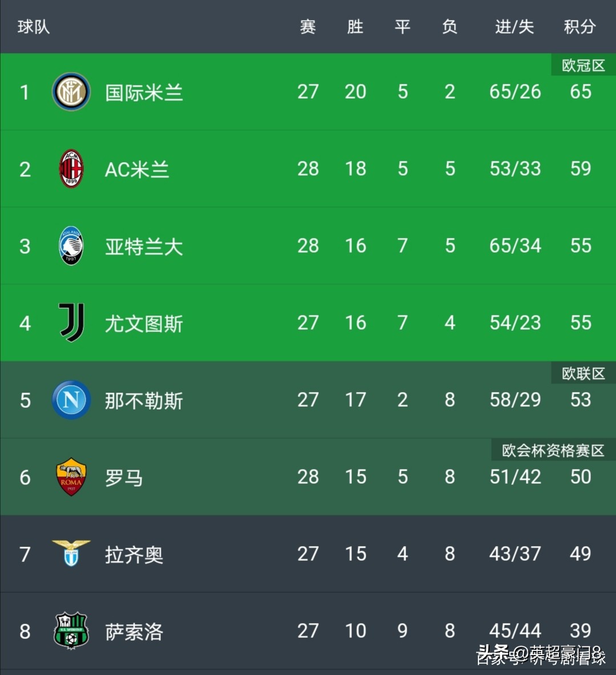This screenshot has width=616, height=675.
Task: Select the 萨索洛 row name
Action: 134,632
